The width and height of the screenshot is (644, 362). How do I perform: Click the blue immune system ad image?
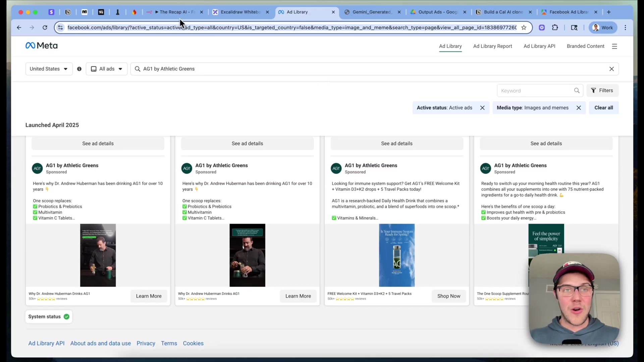pyautogui.click(x=397, y=255)
